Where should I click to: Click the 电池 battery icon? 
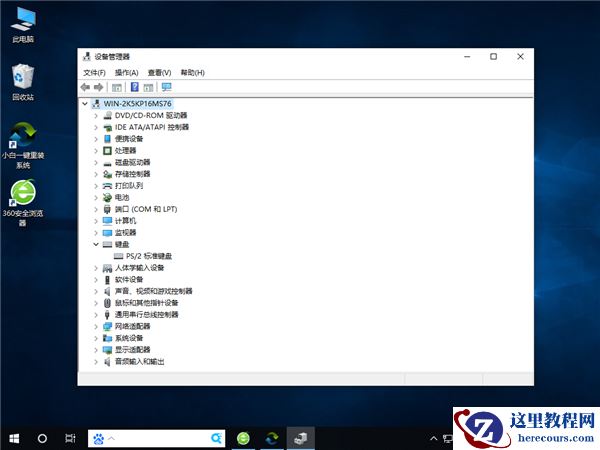pyautogui.click(x=108, y=197)
